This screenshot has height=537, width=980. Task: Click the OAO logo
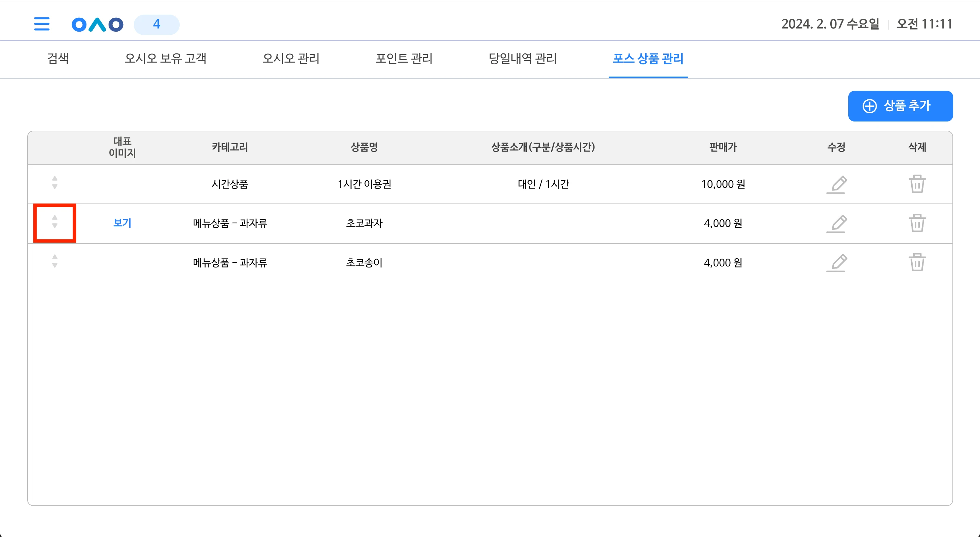[x=97, y=25]
